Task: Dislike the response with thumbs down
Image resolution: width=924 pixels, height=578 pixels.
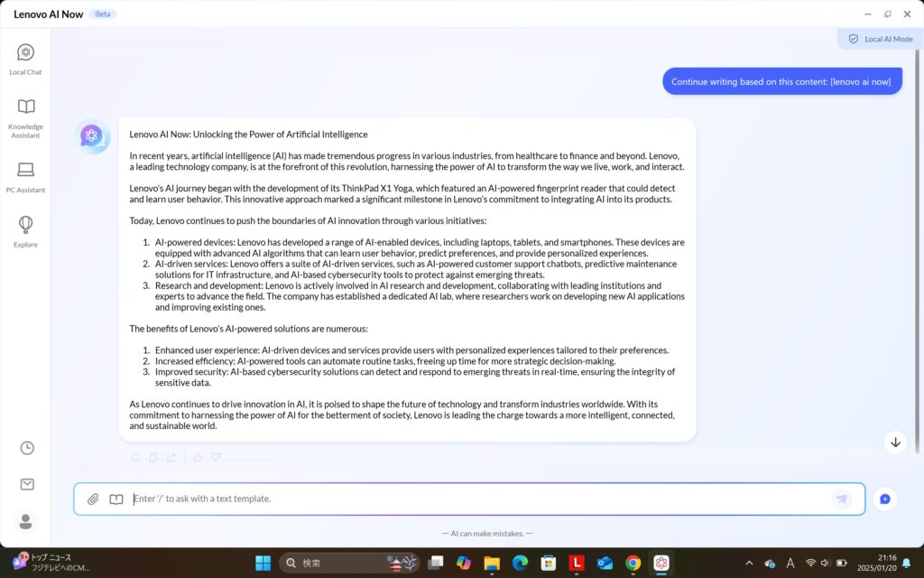Action: point(216,458)
